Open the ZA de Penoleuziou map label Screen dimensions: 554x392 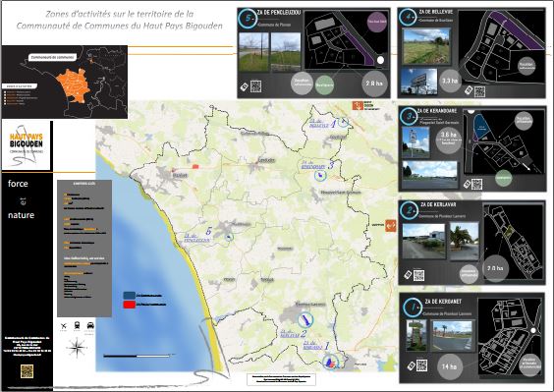click(196, 238)
